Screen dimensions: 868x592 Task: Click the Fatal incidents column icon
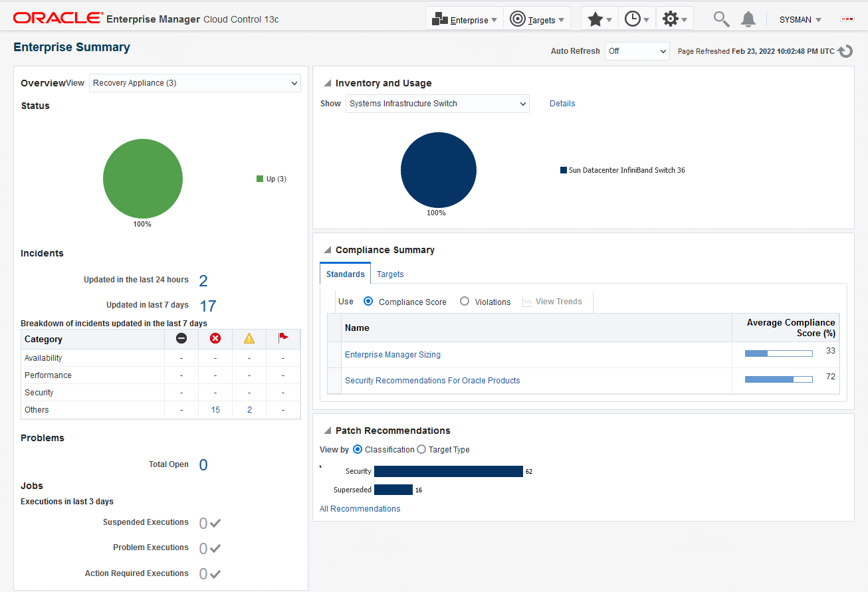181,339
